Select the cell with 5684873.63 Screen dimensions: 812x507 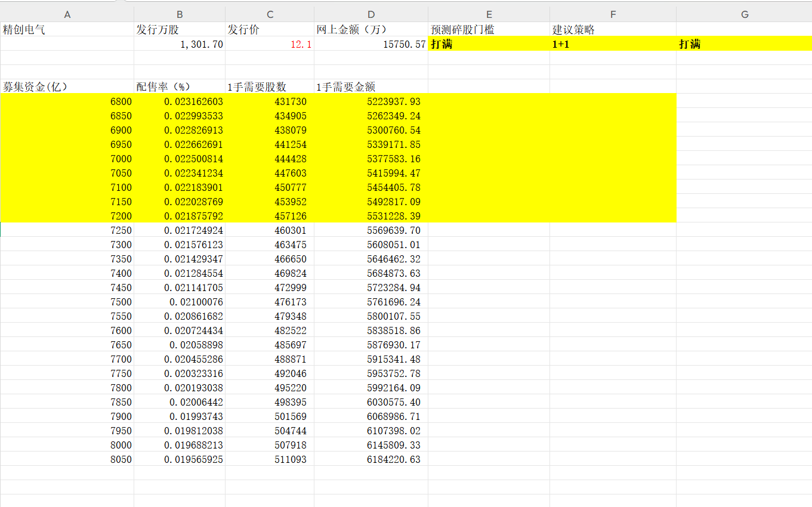point(371,273)
